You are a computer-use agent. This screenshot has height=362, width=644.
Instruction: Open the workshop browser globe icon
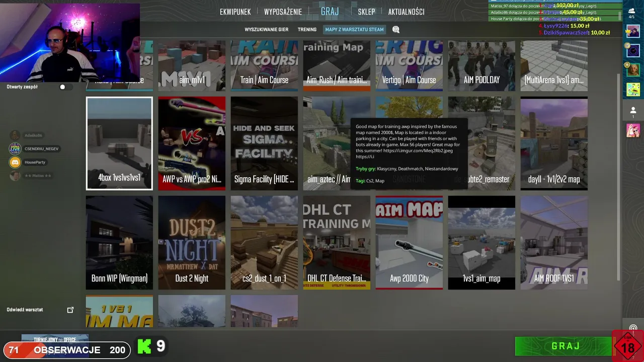click(x=396, y=30)
